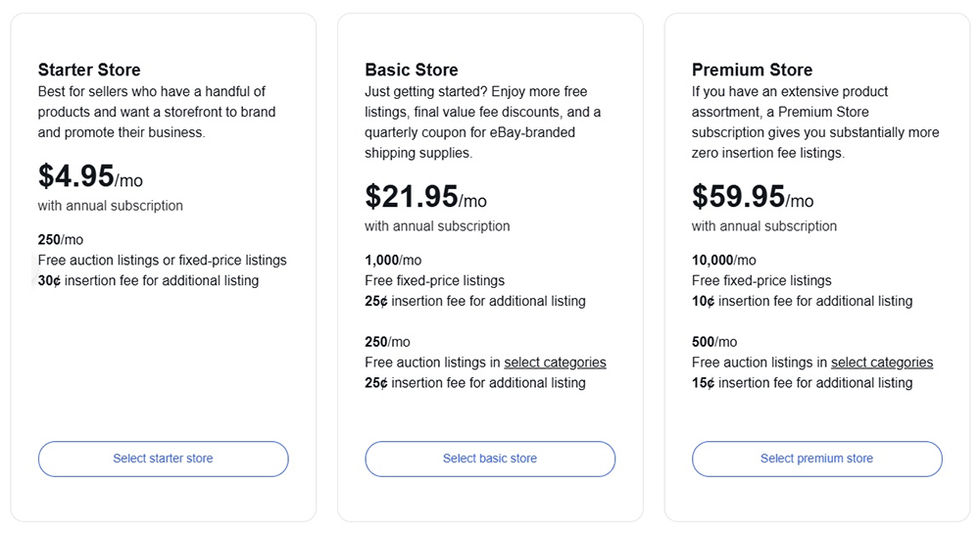The width and height of the screenshot is (980, 534).
Task: Click the 30¢ insertion fee line
Action: pyautogui.click(x=148, y=281)
